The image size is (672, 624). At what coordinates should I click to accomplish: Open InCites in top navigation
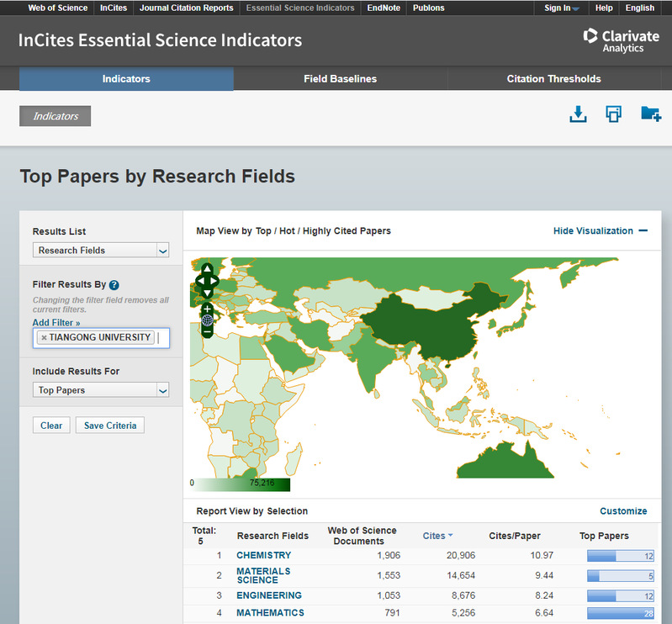[114, 8]
